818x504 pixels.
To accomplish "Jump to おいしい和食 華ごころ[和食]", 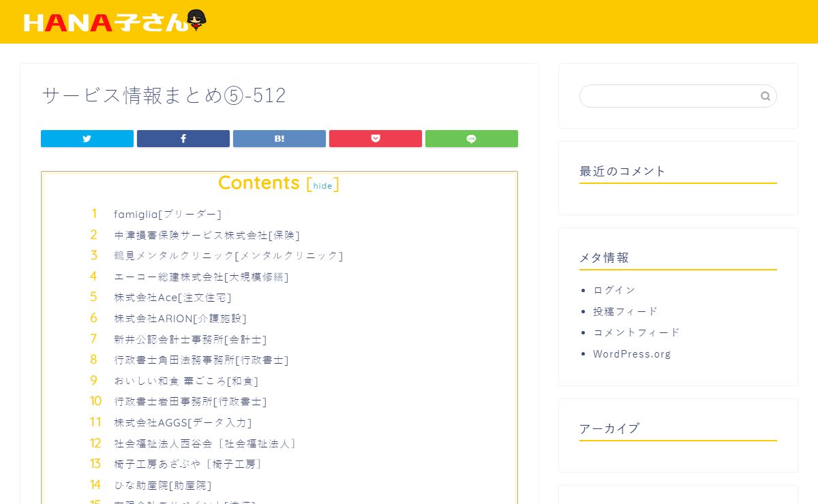I will coord(187,381).
